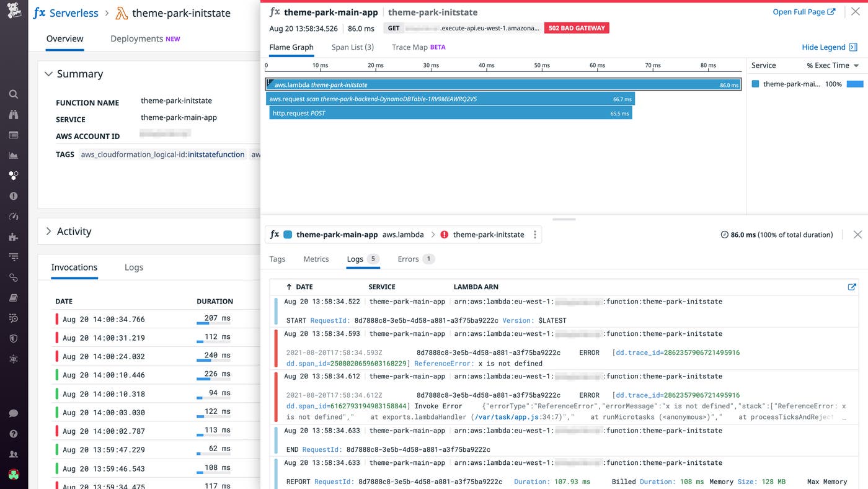Open the search magnifier in sidebar
Screen dimensions: 868x489
pos(14,94)
